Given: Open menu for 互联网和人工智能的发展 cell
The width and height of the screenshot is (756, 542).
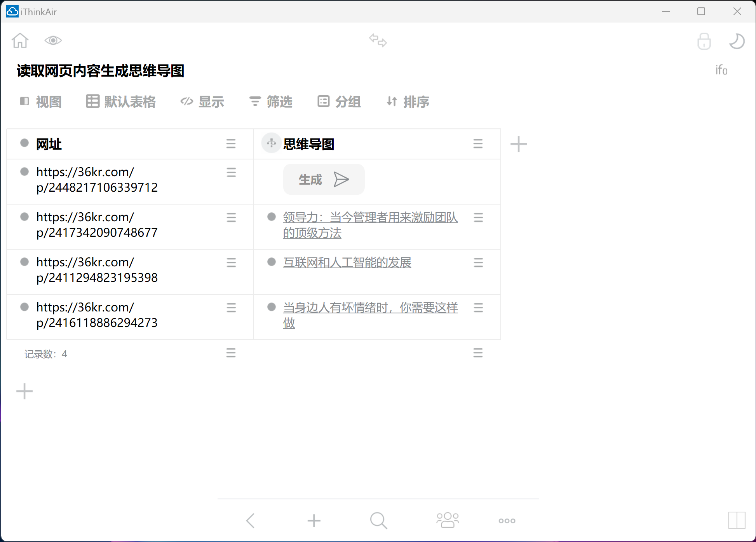Looking at the screenshot, I should tap(478, 262).
